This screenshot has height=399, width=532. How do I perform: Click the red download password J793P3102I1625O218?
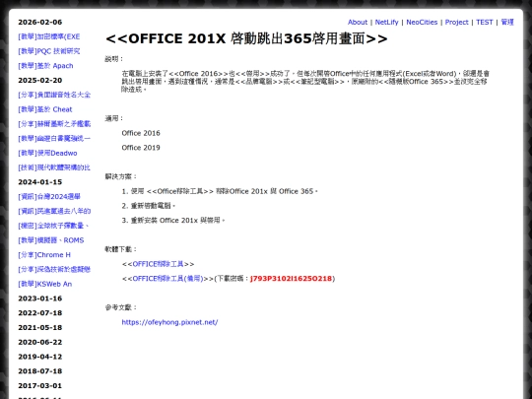(291, 279)
